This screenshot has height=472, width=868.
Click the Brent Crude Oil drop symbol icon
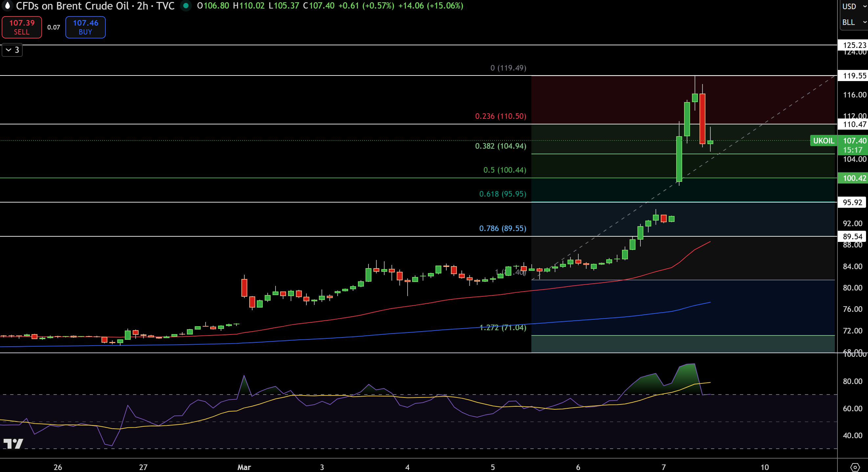[x=7, y=6]
